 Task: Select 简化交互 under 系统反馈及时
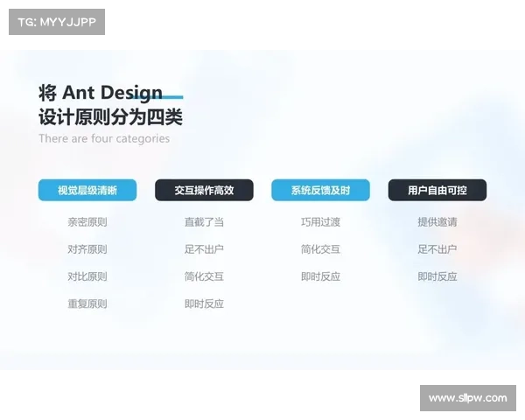click(320, 249)
